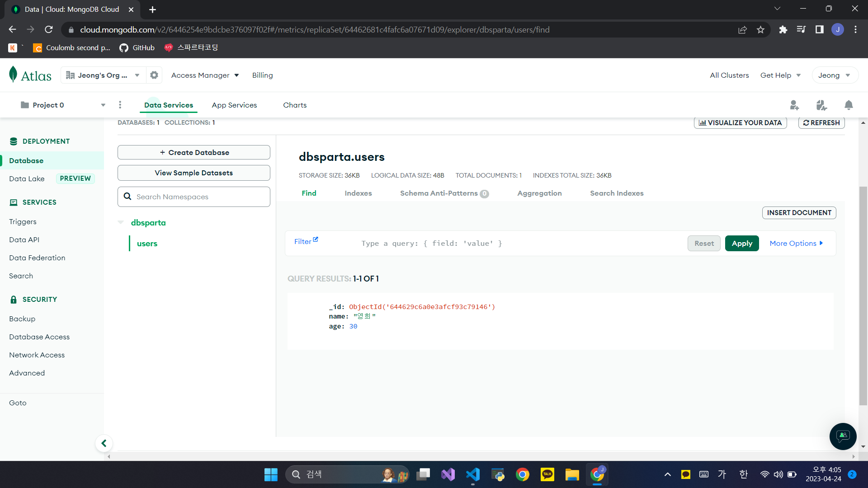Collapse the dbsparta database tree

pyautogui.click(x=121, y=222)
